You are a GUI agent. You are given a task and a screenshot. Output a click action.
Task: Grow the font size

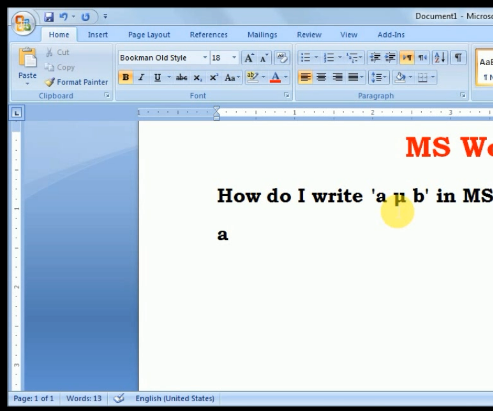point(249,58)
